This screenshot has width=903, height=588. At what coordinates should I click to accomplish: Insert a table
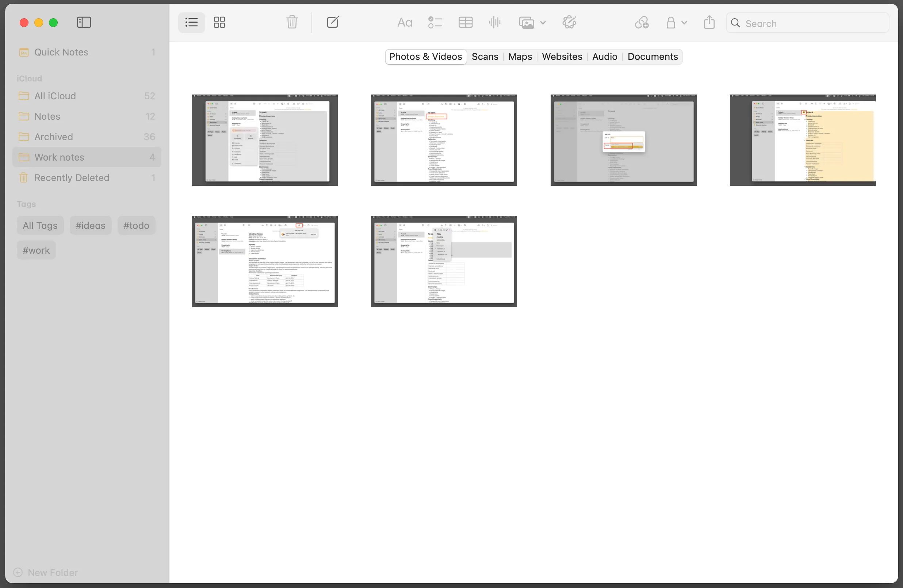[x=465, y=22]
